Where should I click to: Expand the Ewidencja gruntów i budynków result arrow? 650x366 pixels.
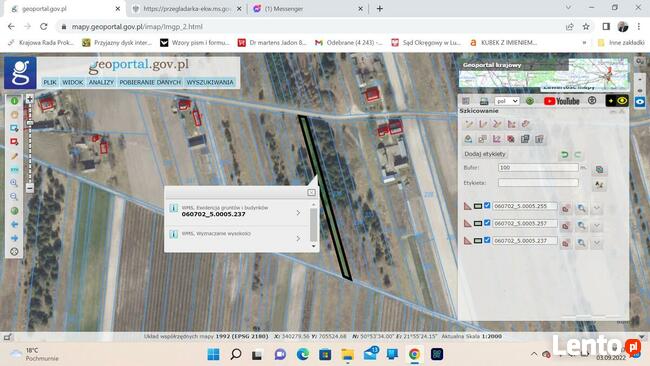click(298, 213)
